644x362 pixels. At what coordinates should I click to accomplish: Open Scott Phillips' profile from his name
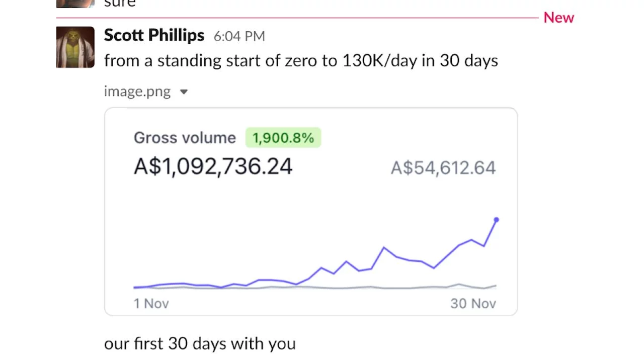tap(154, 36)
